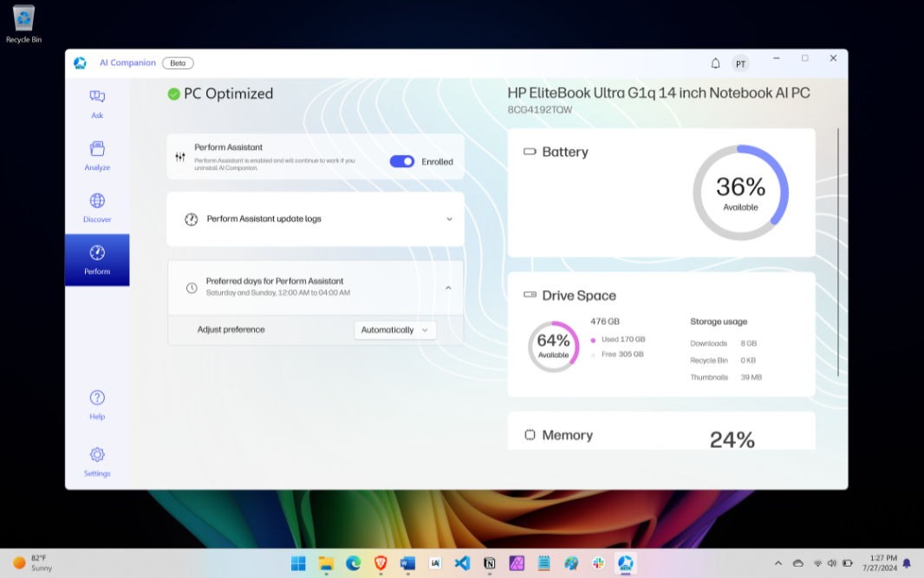Close the AI Companion window
The image size is (924, 578).
click(833, 58)
